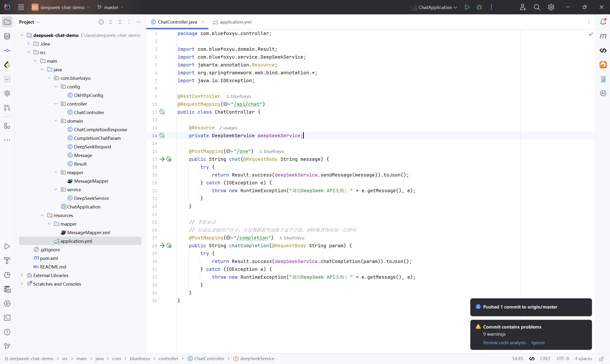The width and height of the screenshot is (610, 364).
Task: Open the Git tool window icon
Action: [x=7, y=346]
